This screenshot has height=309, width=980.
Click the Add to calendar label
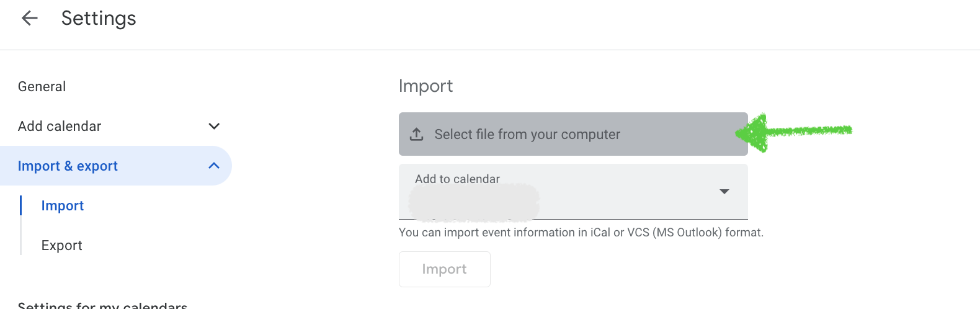(457, 179)
